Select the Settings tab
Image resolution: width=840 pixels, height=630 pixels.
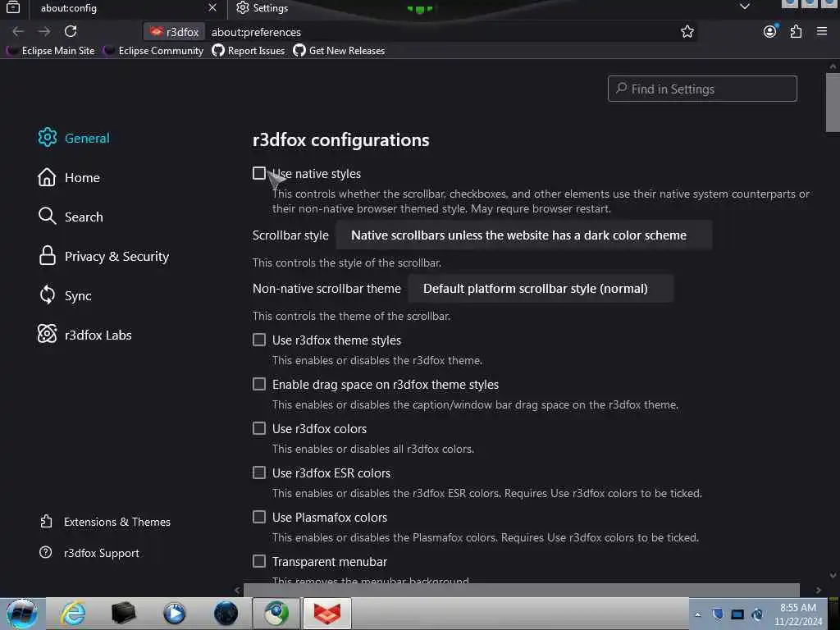point(271,8)
